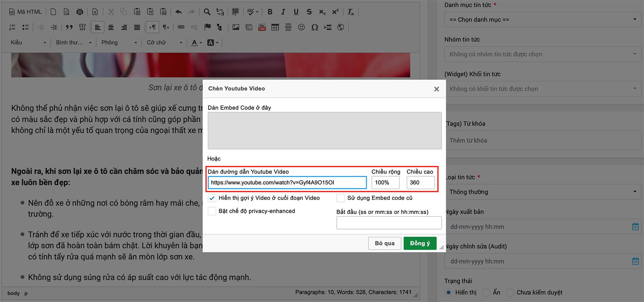Image resolution: width=644 pixels, height=302 pixels.
Task: Open the Chọn danh mục dropdown
Action: (542, 20)
